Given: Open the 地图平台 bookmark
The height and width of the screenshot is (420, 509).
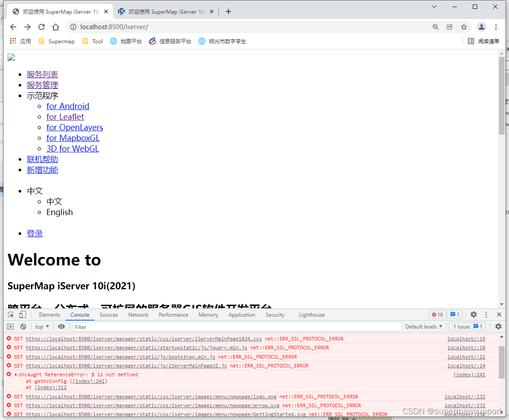Looking at the screenshot, I should click(x=126, y=41).
